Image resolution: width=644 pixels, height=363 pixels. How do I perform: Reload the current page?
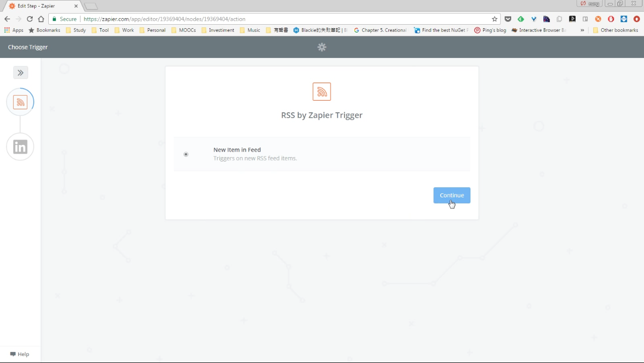[x=30, y=19]
